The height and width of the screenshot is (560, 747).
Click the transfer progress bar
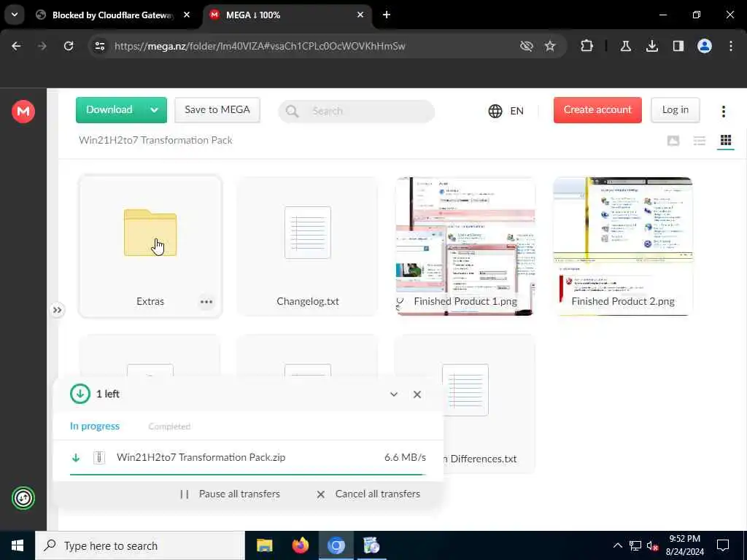pyautogui.click(x=248, y=474)
